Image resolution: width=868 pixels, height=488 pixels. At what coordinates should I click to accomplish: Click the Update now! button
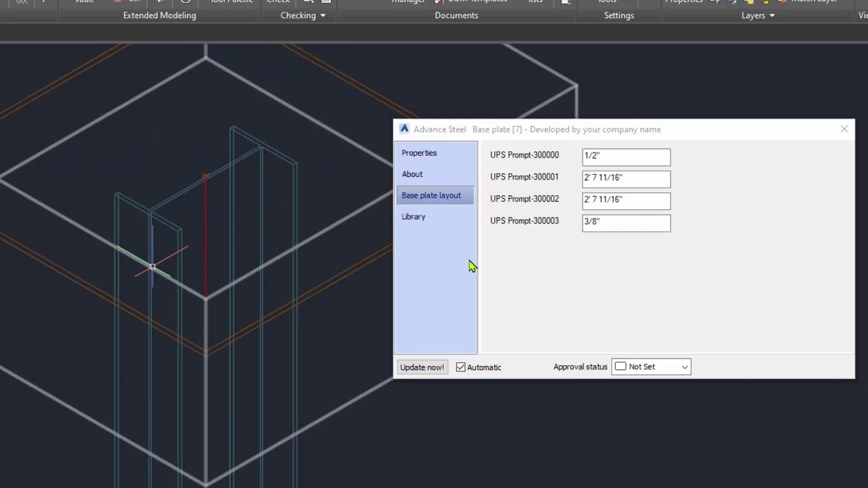(x=422, y=367)
